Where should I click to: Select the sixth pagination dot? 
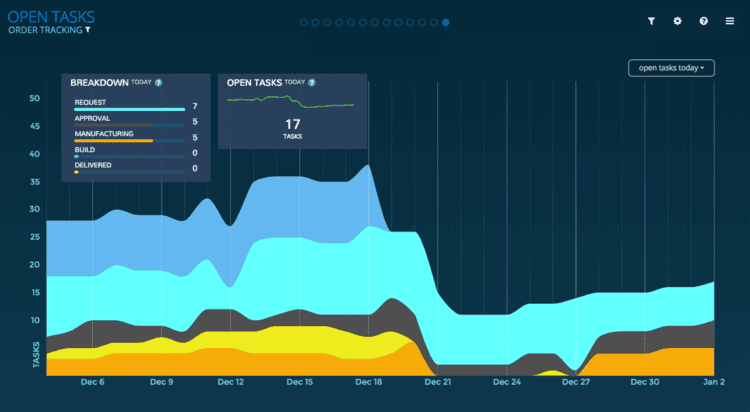[x=363, y=22]
